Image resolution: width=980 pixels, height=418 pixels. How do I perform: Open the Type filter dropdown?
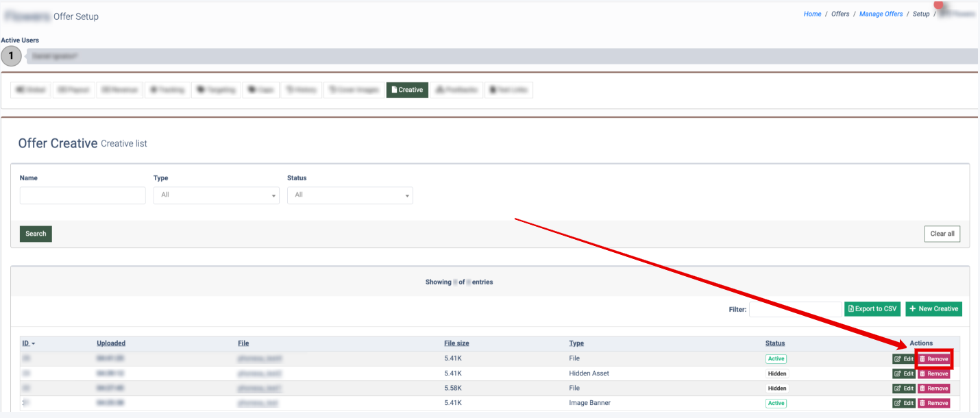tap(216, 195)
